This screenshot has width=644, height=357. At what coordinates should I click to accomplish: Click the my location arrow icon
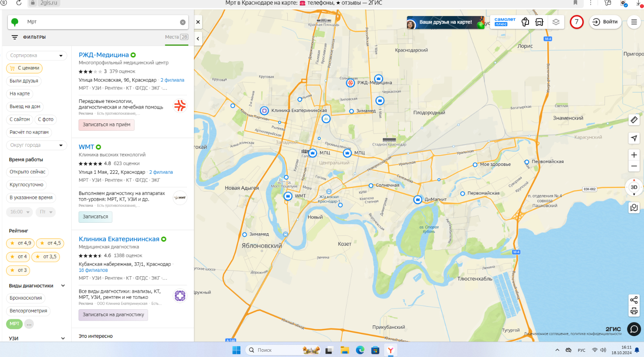634,138
